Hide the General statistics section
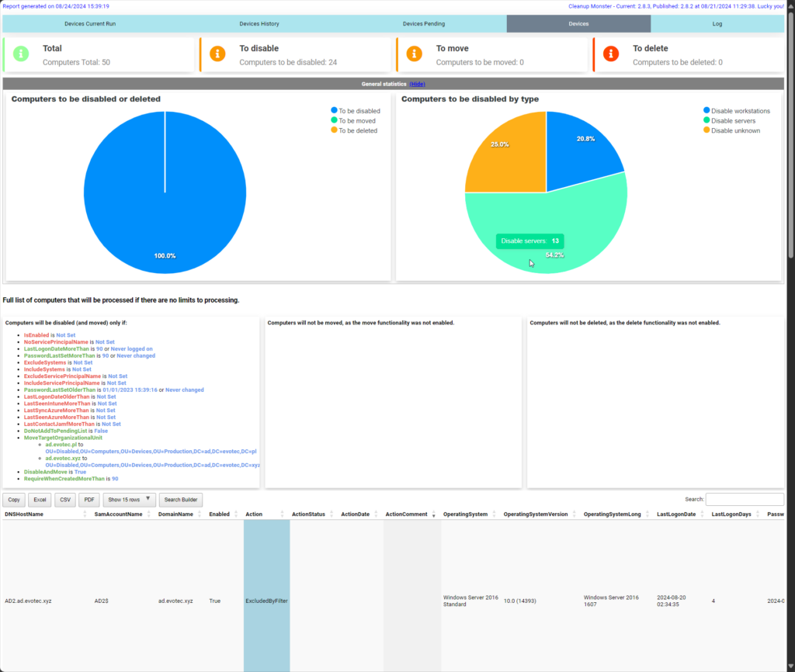This screenshot has height=672, width=795. pos(417,83)
